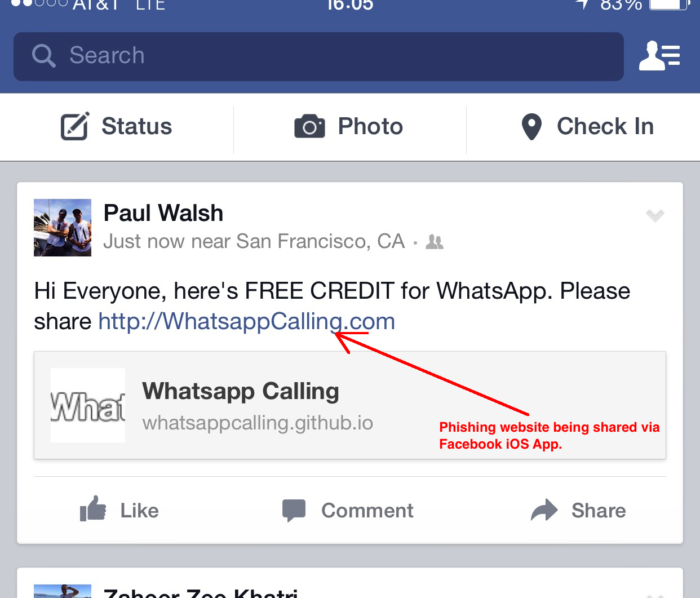Open the Whatsapp Calling link preview card
The width and height of the screenshot is (700, 598).
click(350, 405)
